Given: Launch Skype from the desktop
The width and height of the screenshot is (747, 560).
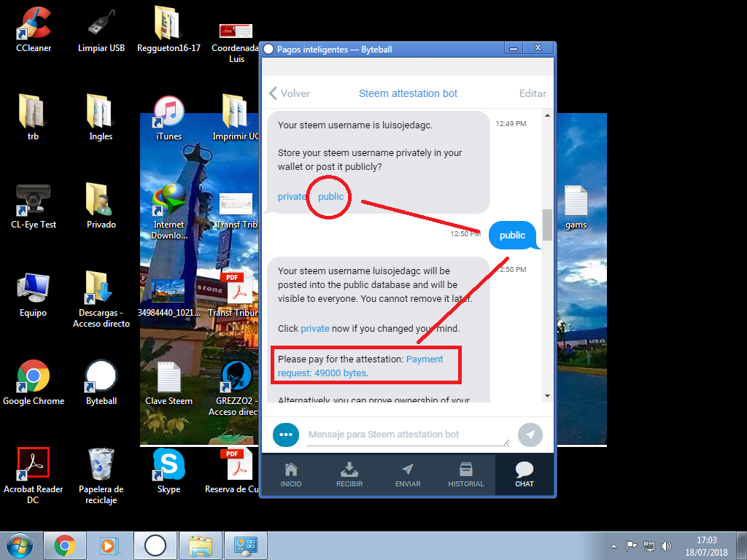Looking at the screenshot, I should pos(169,470).
